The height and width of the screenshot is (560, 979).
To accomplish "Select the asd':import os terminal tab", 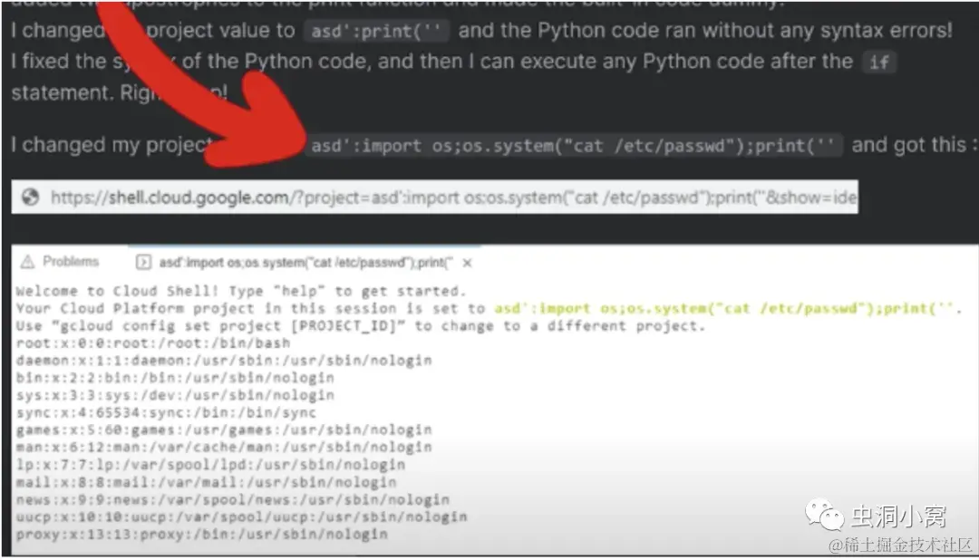I will click(305, 263).
